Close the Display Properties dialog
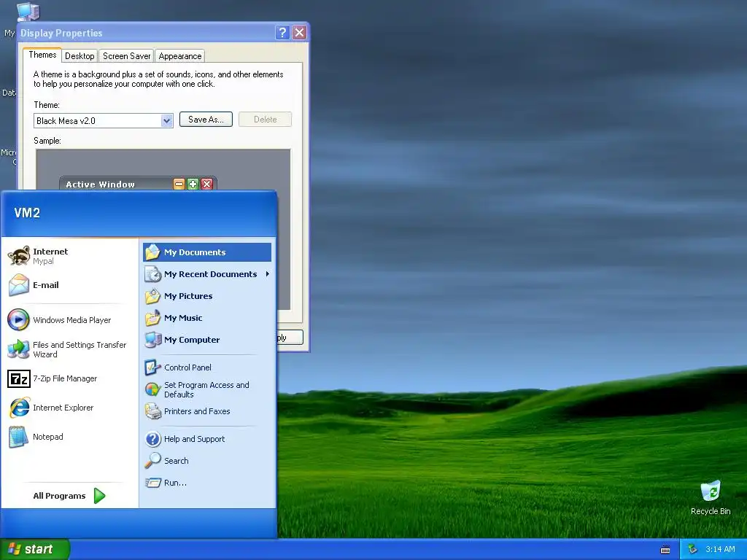 click(x=299, y=32)
